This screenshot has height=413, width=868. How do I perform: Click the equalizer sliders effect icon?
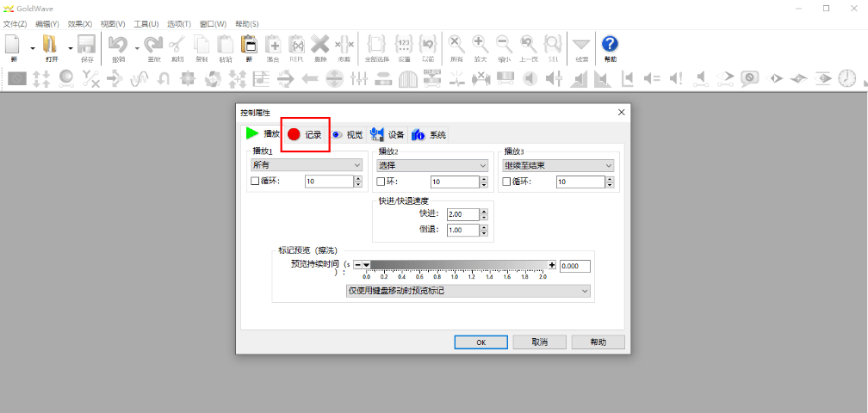359,78
